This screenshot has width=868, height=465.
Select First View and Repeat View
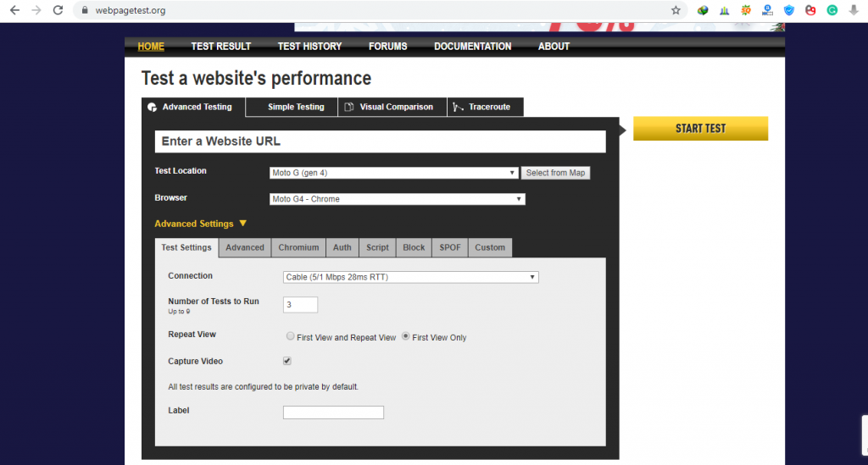[x=290, y=336]
